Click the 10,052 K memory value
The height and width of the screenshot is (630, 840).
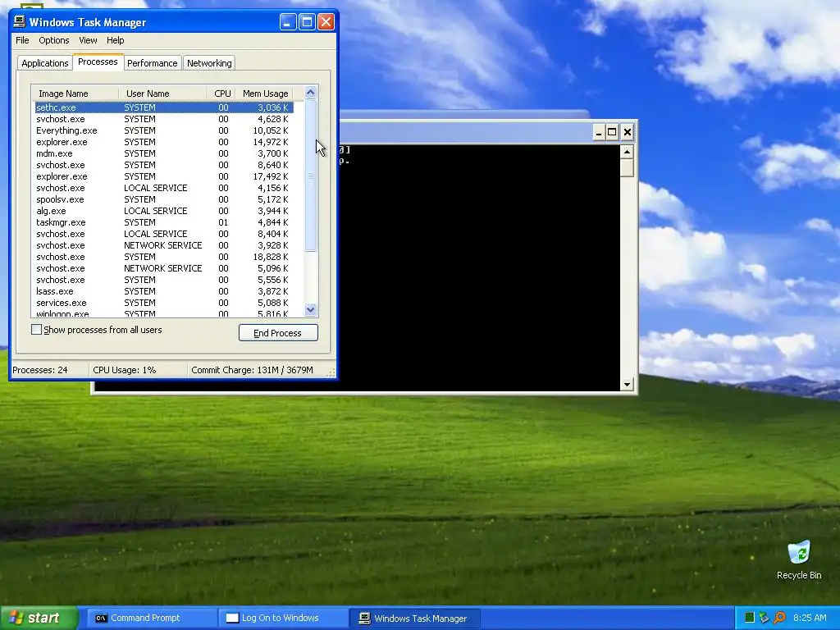pos(271,130)
